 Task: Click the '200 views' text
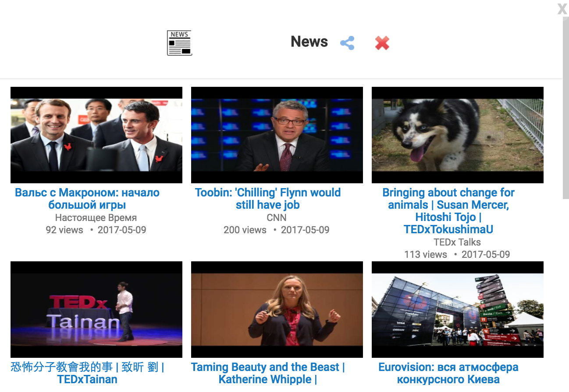tap(245, 230)
